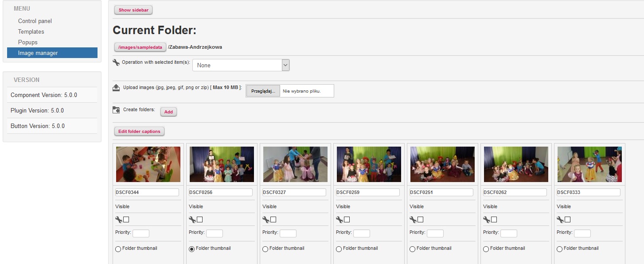This screenshot has width=644, height=264.
Task: Select Image manager menu item
Action: 52,53
